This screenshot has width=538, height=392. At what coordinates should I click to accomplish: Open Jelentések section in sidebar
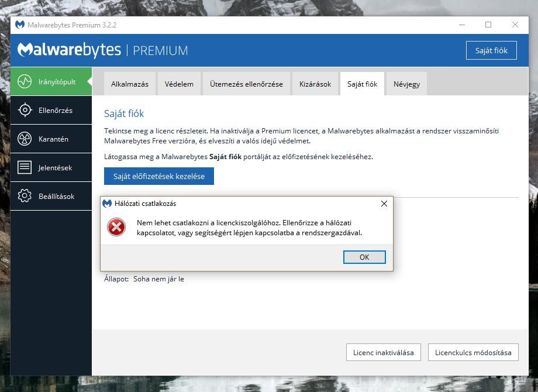[x=51, y=167]
